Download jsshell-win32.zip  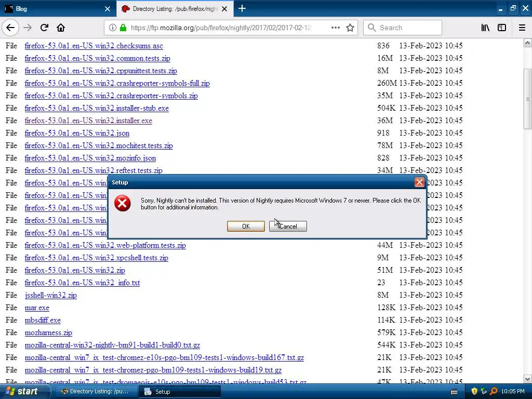coord(50,295)
